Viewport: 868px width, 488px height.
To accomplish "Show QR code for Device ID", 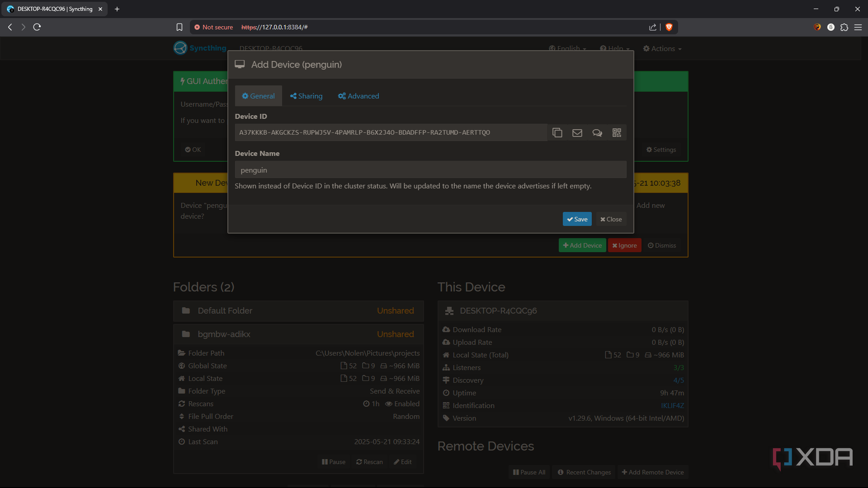I will 617,132.
